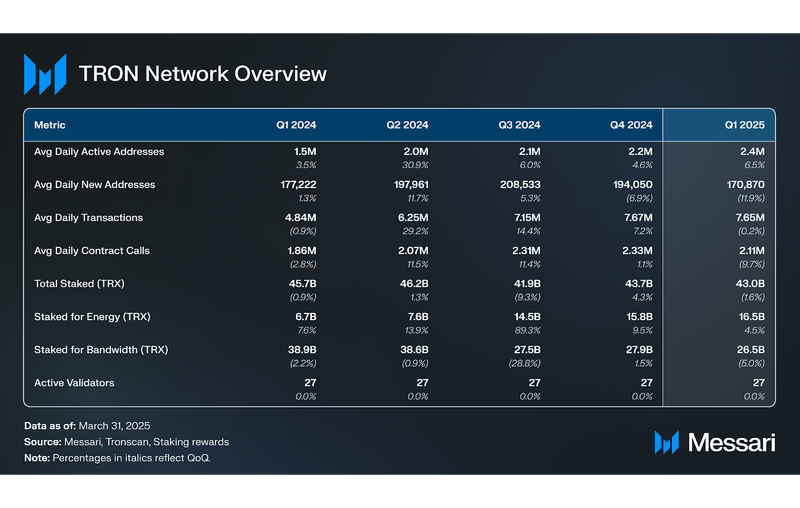Viewport: 800px width, 508px height.
Task: Click the value '1.5M' for active addresses
Action: pyautogui.click(x=305, y=151)
